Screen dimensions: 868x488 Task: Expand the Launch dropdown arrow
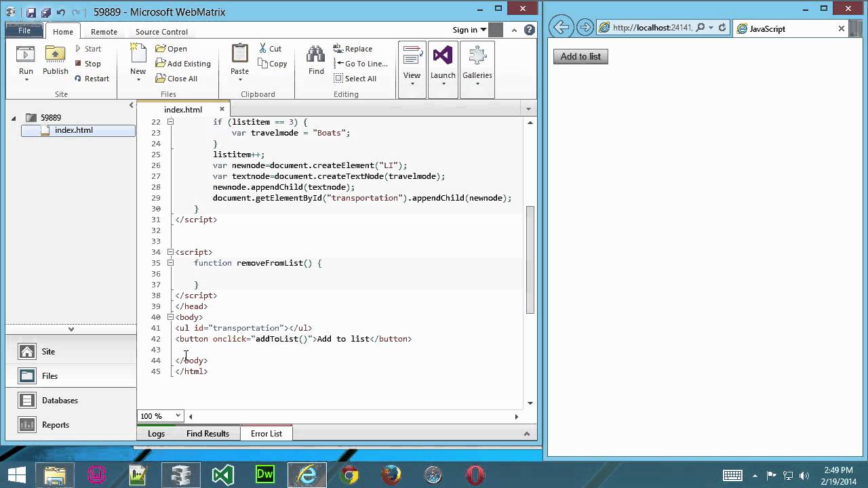coord(443,84)
